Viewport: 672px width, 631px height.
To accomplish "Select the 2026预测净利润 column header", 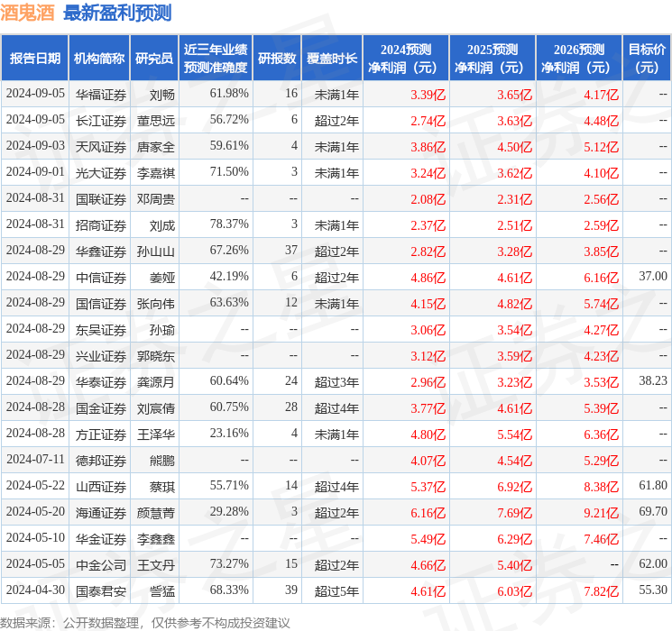I will click(579, 59).
